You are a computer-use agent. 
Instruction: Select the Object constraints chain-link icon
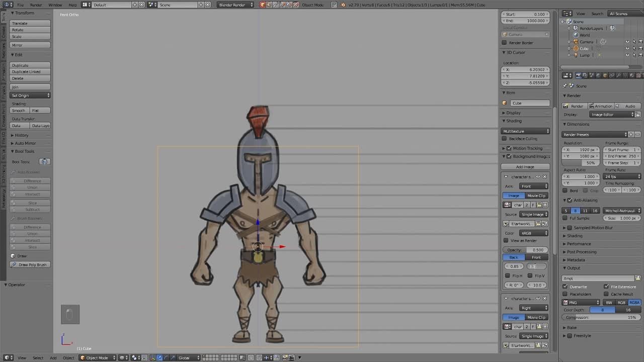(x=611, y=75)
